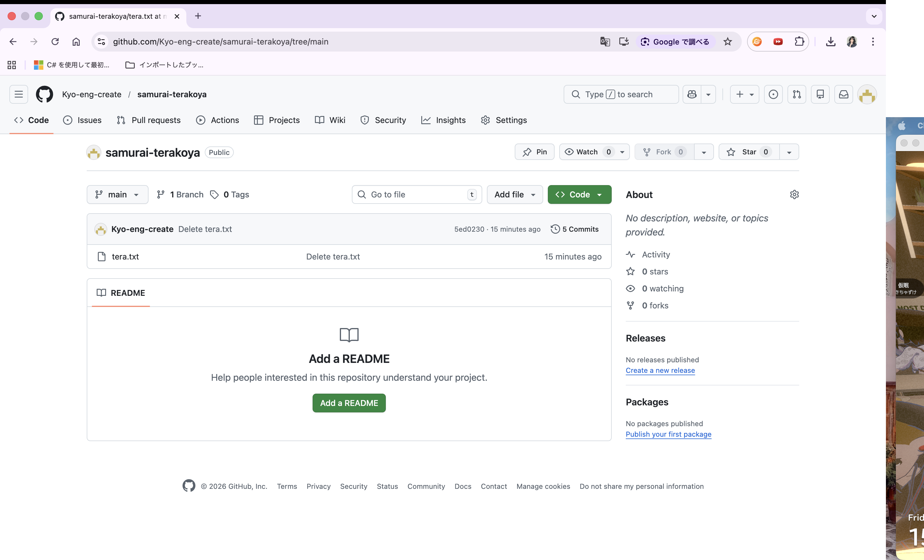The width and height of the screenshot is (924, 560).
Task: Star the samurai-terakoya repository
Action: point(749,152)
